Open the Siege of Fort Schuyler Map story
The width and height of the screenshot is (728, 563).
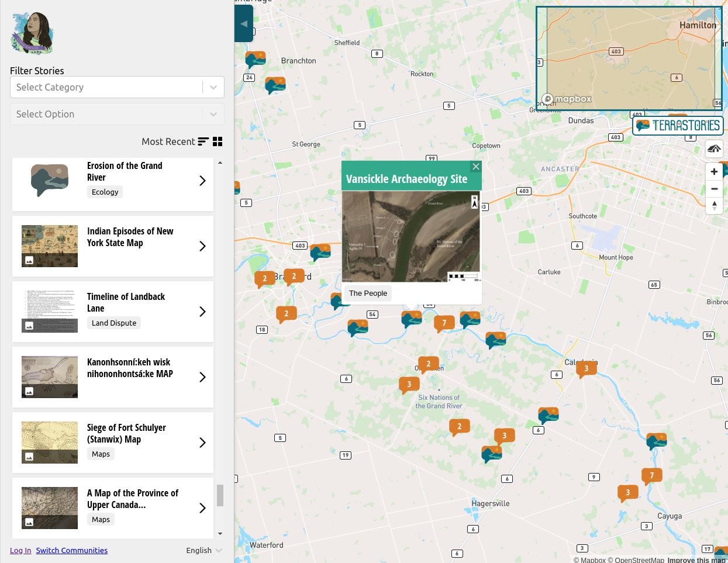point(113,443)
